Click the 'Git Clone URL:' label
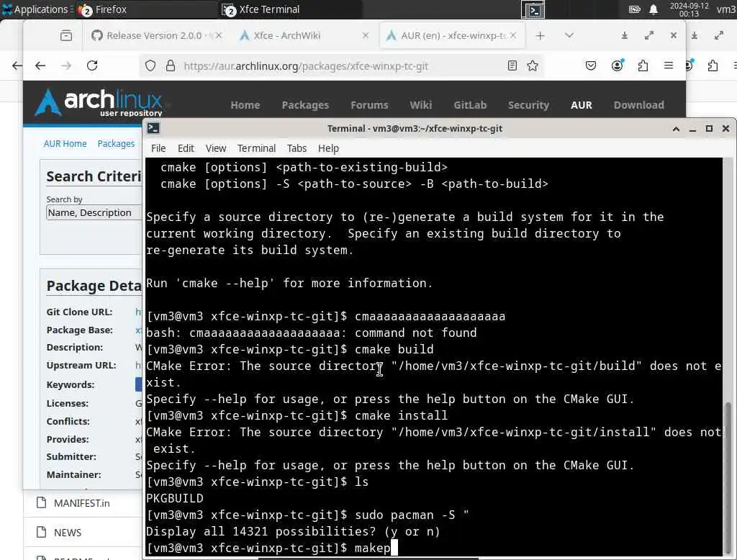 79,312
